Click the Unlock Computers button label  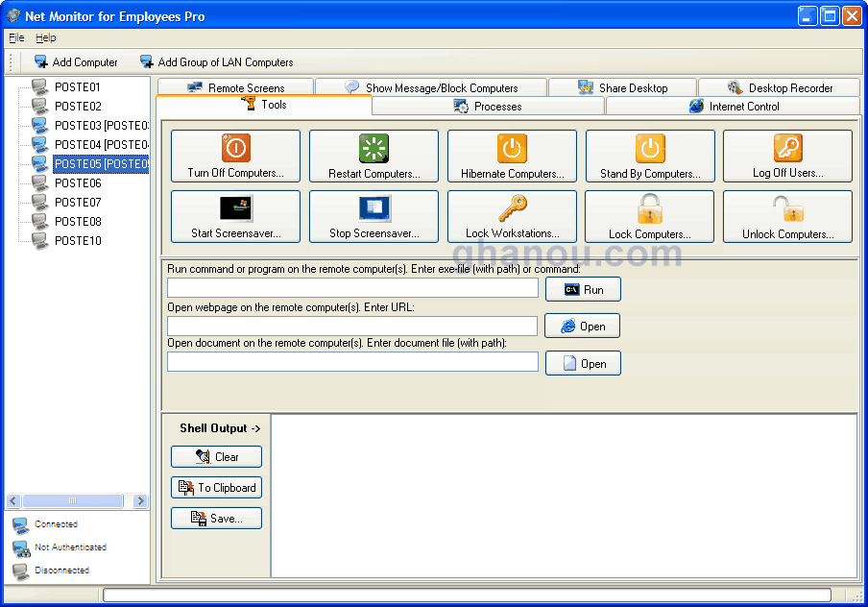click(788, 233)
